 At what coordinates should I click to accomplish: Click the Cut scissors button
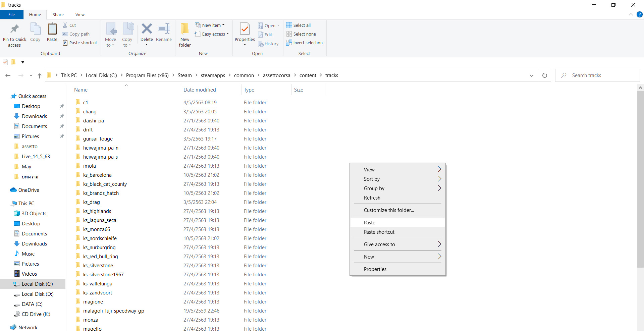coord(69,25)
